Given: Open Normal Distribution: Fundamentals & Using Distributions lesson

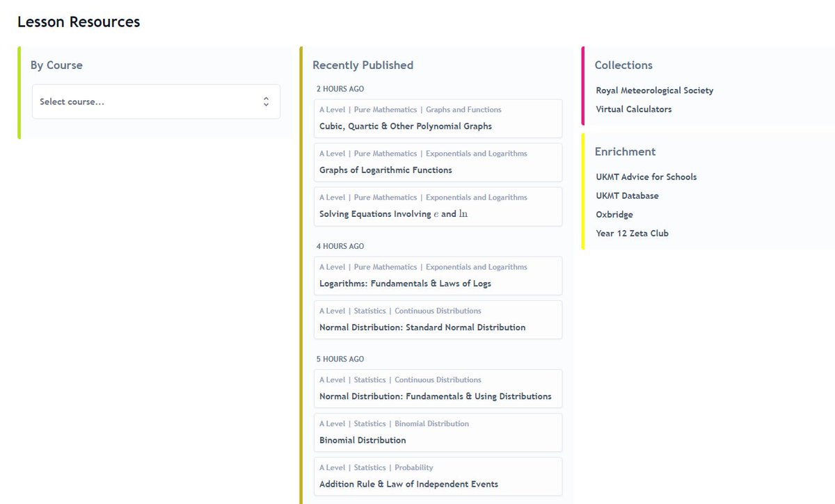Looking at the screenshot, I should tap(438, 388).
